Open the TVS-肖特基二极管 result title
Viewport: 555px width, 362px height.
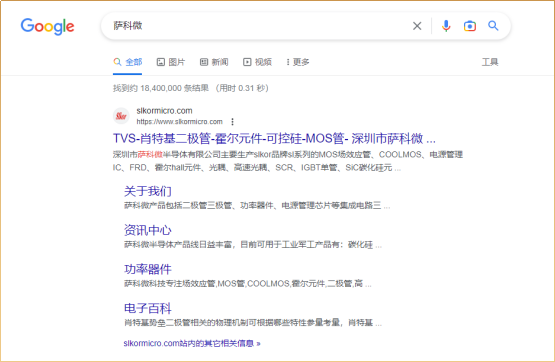[x=274, y=138]
